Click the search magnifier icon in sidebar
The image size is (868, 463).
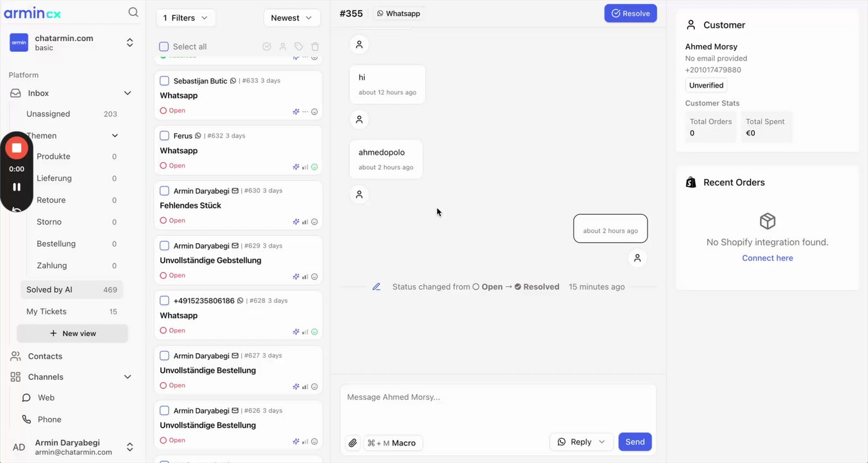coord(133,12)
